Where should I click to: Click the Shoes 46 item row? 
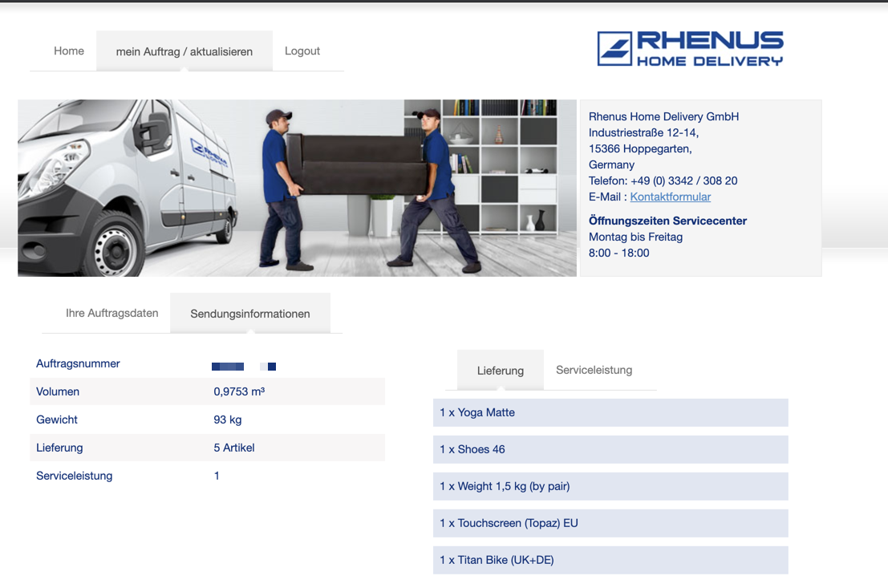point(610,449)
